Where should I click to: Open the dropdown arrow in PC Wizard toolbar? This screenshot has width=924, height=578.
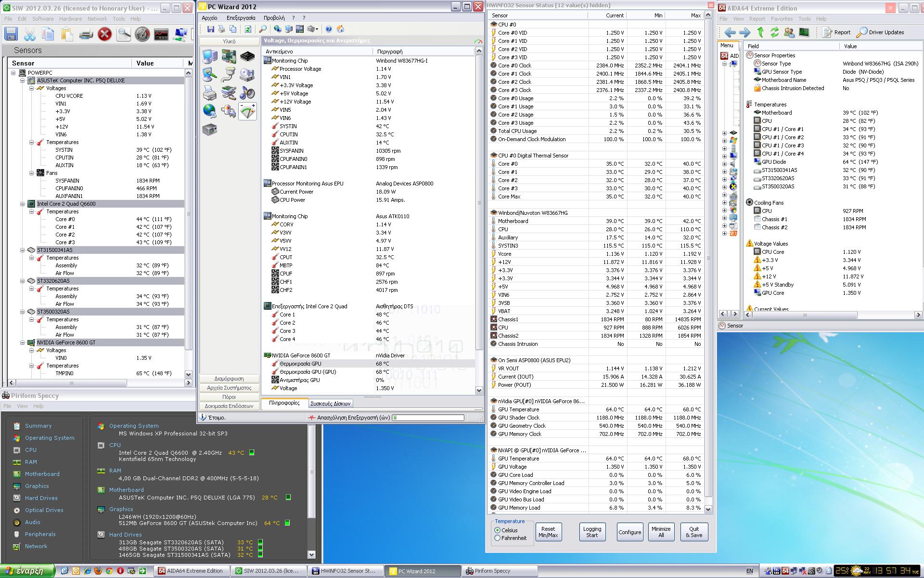coord(317,29)
